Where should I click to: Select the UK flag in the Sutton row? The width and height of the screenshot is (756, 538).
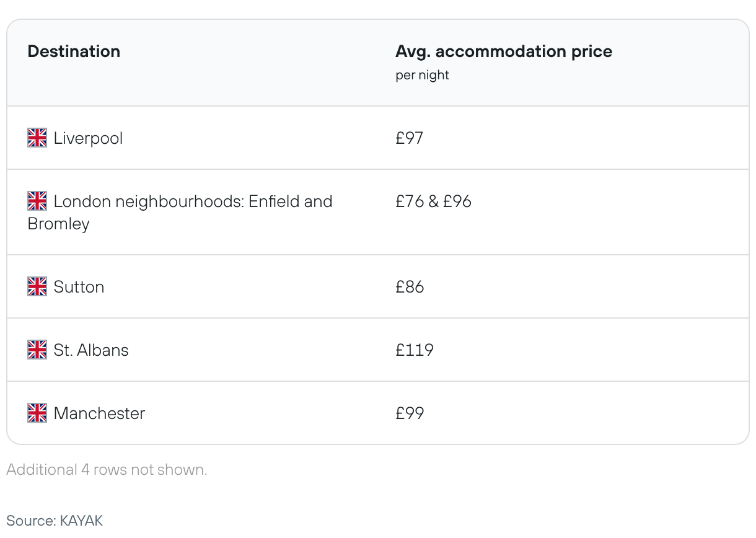37,286
